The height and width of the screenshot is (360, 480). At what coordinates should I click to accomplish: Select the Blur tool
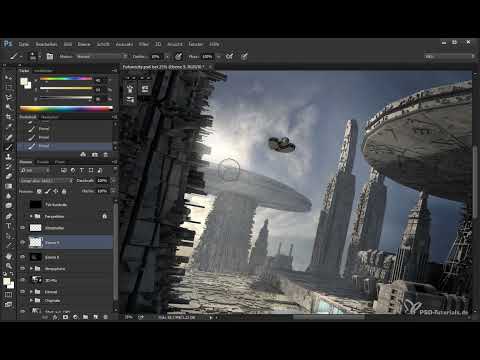[9, 196]
